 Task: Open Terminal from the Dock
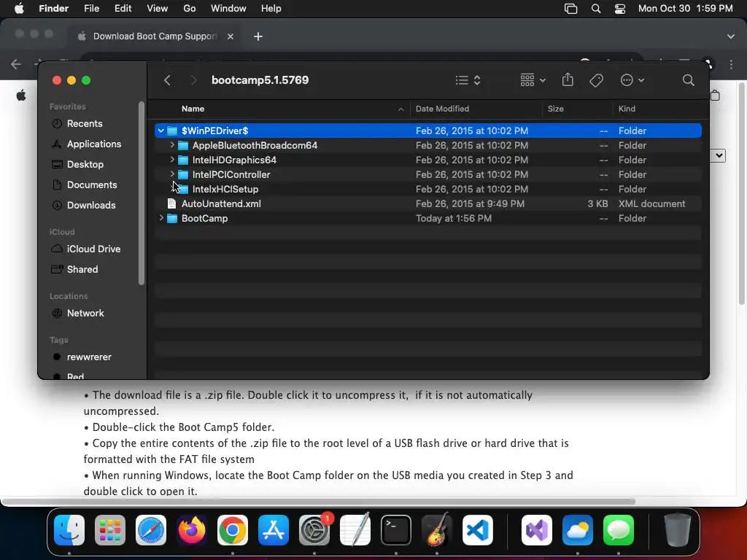point(396,530)
